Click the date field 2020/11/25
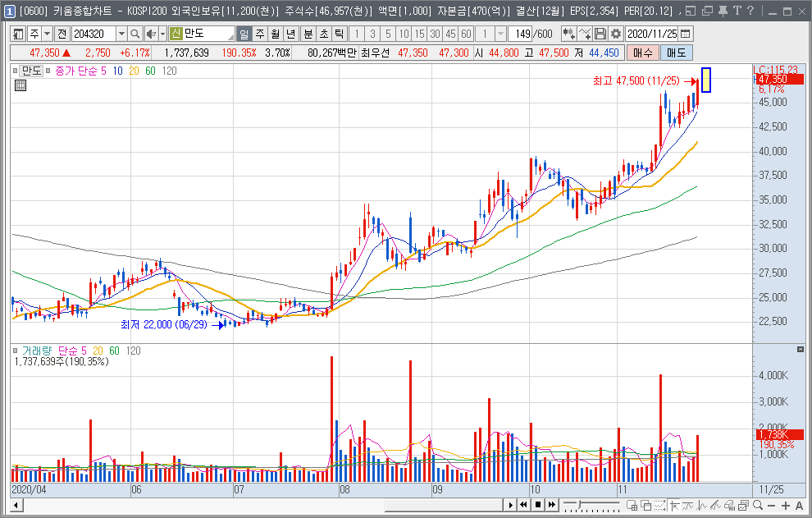 tap(653, 34)
